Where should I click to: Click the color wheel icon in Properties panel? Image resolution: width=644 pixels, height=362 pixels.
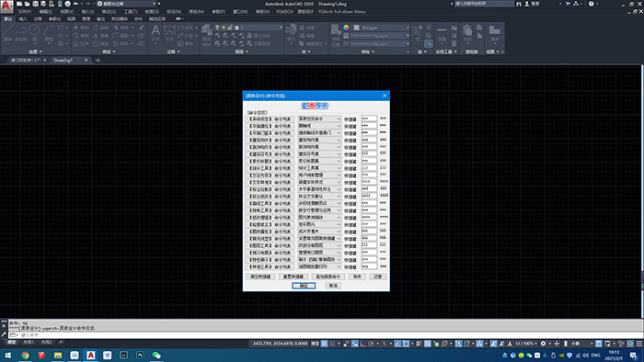pyautogui.click(x=346, y=28)
